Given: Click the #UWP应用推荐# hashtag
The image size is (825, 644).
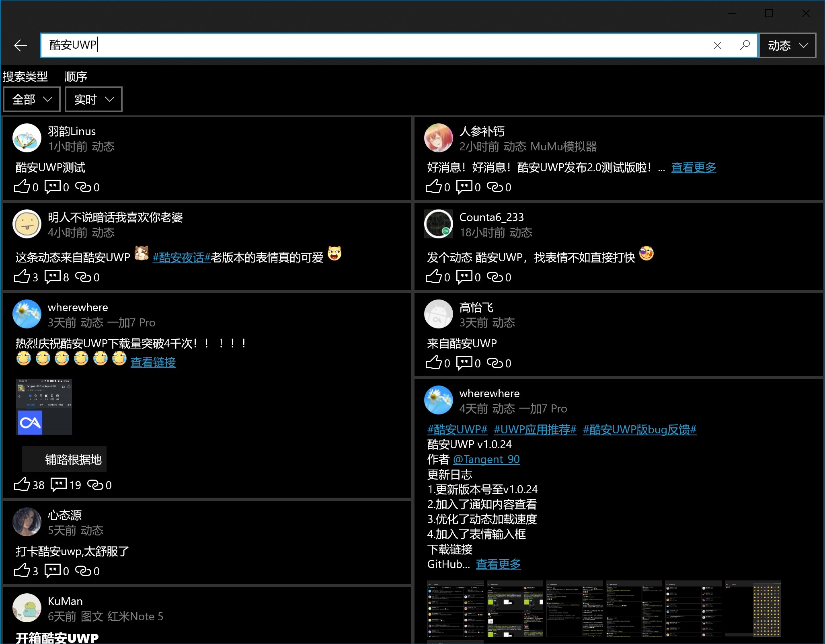Looking at the screenshot, I should tap(535, 429).
